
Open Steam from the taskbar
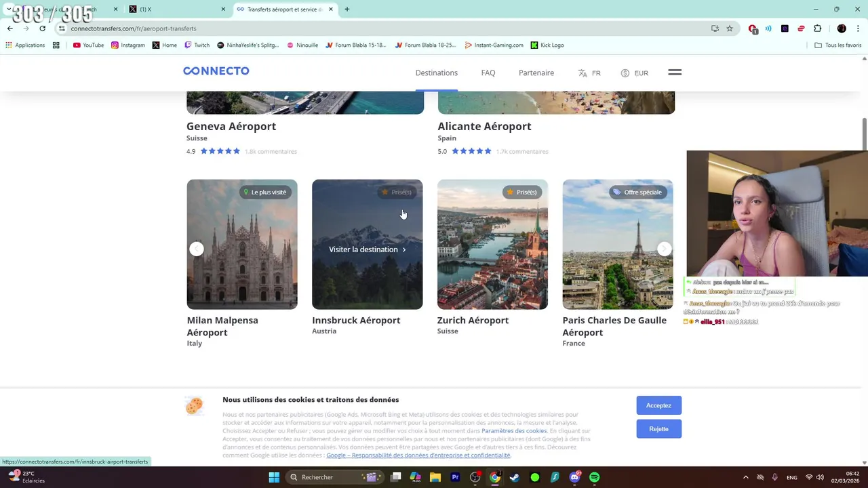(515, 477)
